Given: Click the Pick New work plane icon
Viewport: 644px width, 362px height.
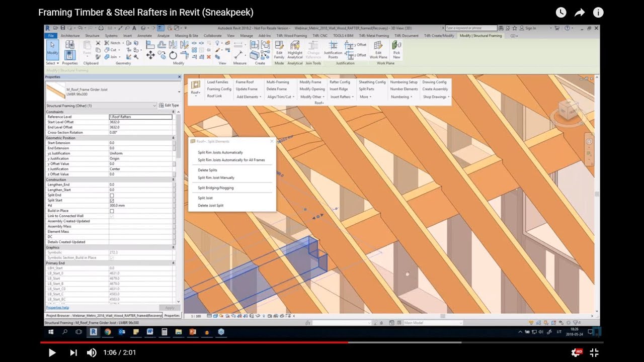Looking at the screenshot, I should pos(396,50).
